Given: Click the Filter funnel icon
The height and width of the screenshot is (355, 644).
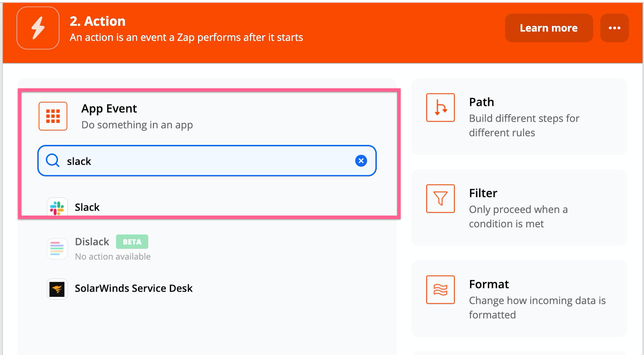Looking at the screenshot, I should [x=440, y=199].
